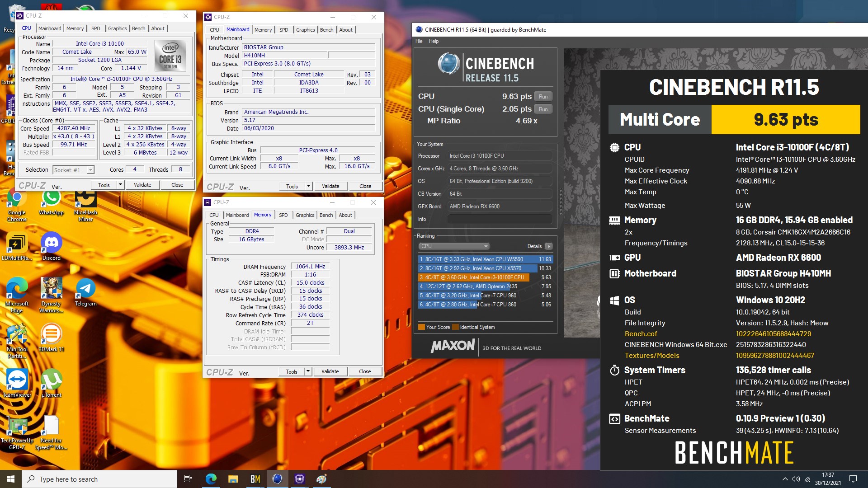Screen dimensions: 868x488
Task: Select ranking row i3-10100F CPU 9.63
Action: tap(486, 277)
